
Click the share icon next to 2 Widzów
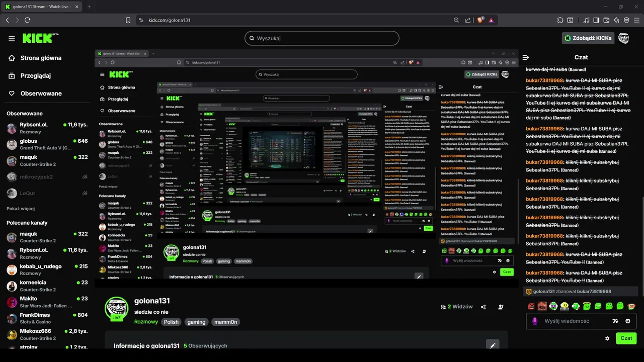click(484, 307)
